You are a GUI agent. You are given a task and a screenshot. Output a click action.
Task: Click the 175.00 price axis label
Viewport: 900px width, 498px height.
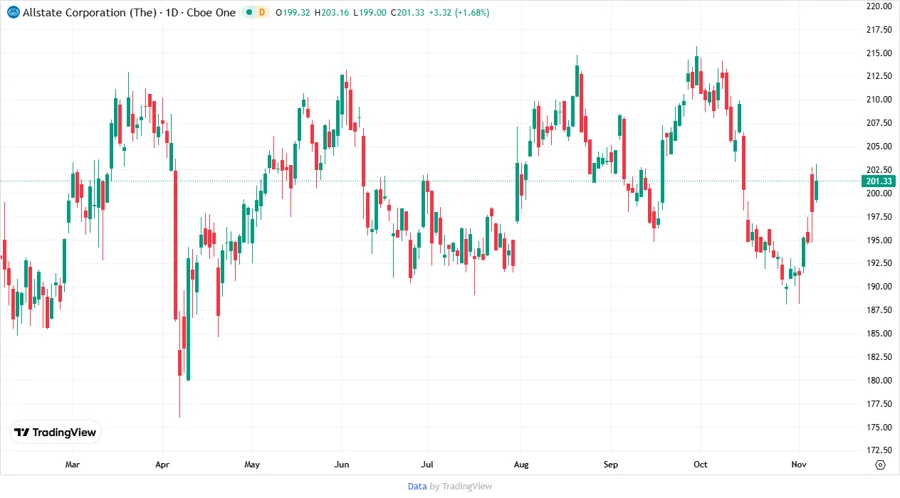click(x=879, y=427)
